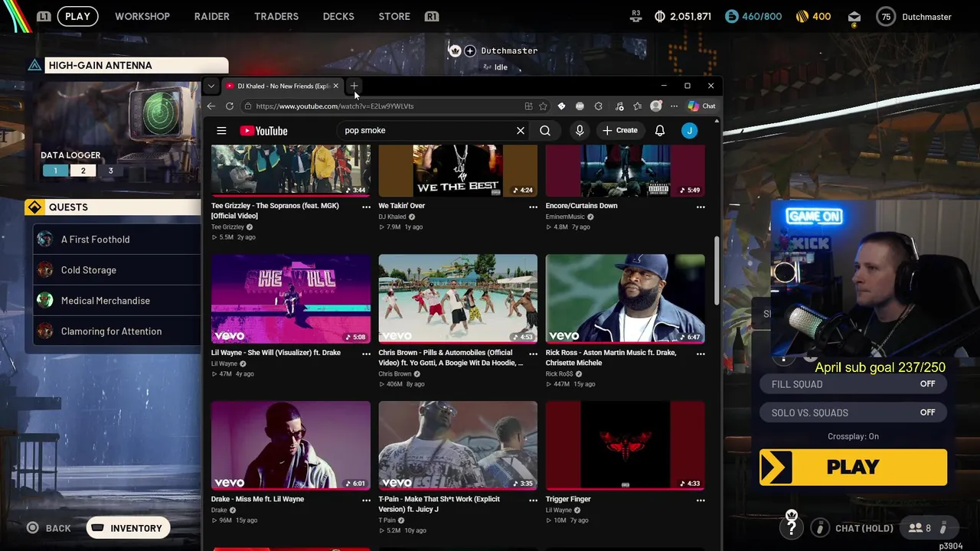Open the Cold Storage quest
The width and height of the screenshot is (980, 551).
(116, 270)
